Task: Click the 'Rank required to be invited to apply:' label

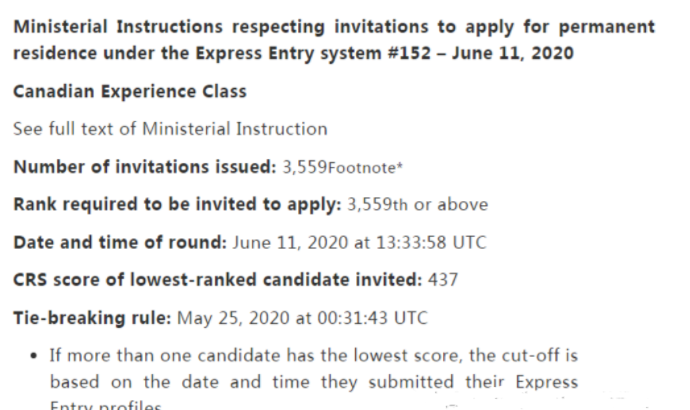Action: (x=177, y=205)
